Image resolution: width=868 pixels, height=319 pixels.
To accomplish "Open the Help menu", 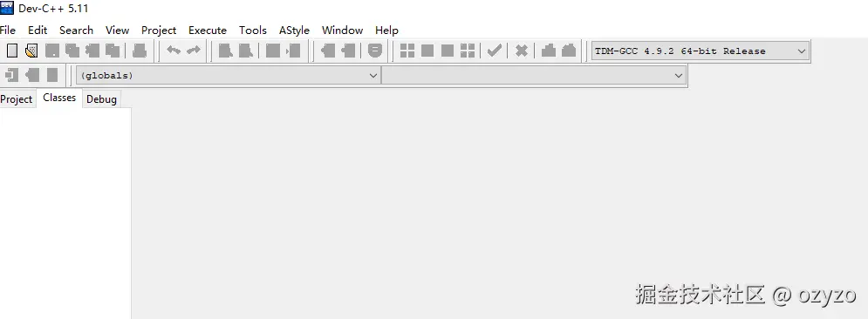I will click(x=387, y=30).
